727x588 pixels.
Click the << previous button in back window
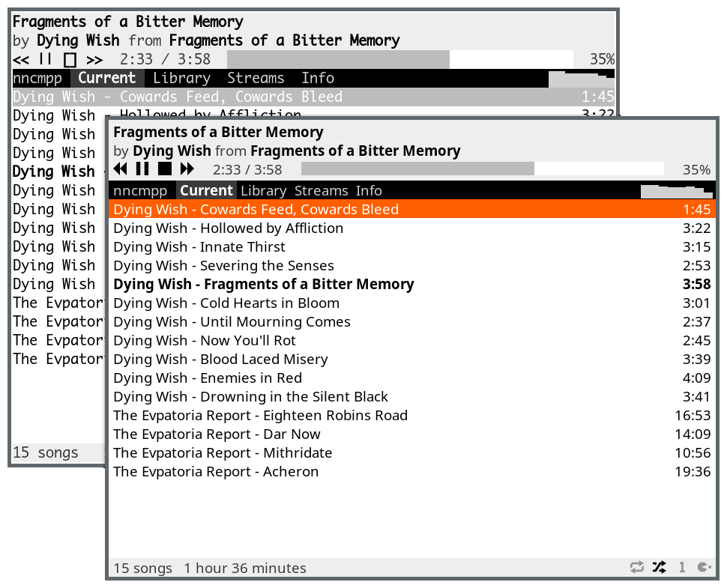(21, 59)
